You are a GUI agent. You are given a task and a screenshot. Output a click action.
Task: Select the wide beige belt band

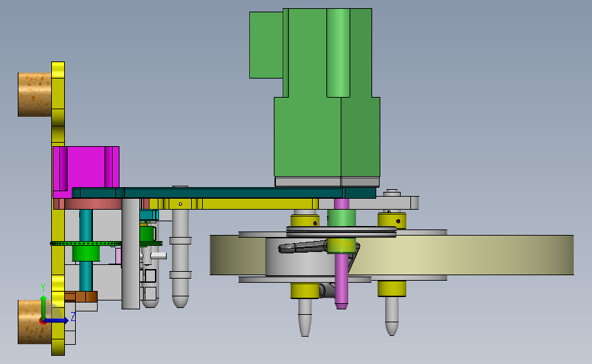click(x=462, y=255)
